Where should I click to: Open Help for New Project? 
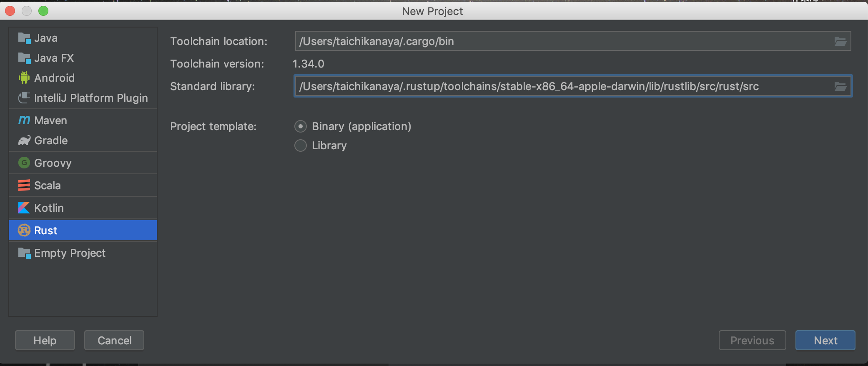coord(45,341)
